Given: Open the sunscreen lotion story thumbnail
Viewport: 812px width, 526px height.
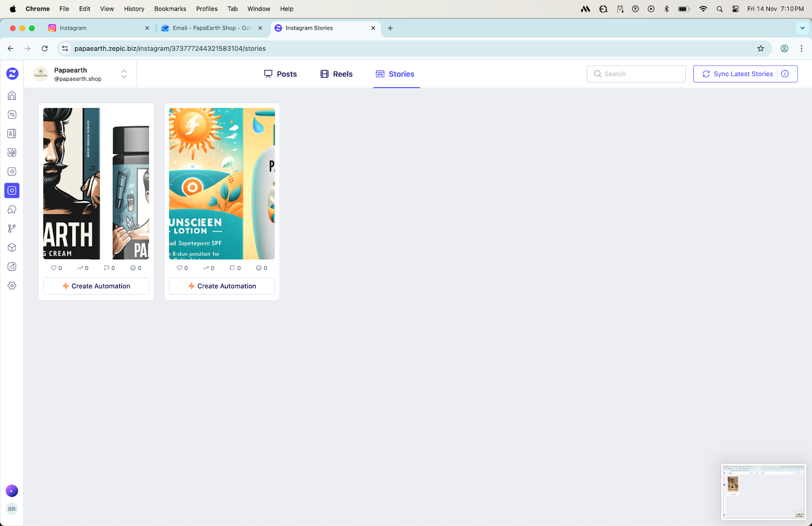Looking at the screenshot, I should coord(222,184).
